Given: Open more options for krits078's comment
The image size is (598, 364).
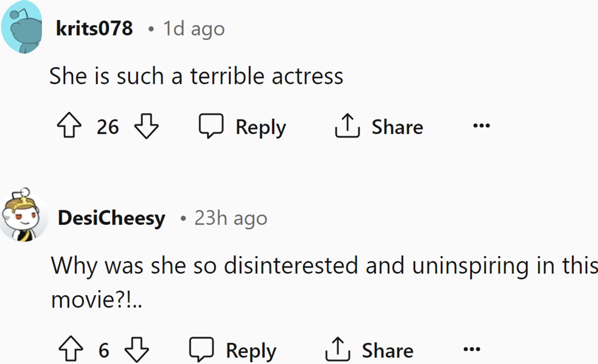Looking at the screenshot, I should click(481, 126).
